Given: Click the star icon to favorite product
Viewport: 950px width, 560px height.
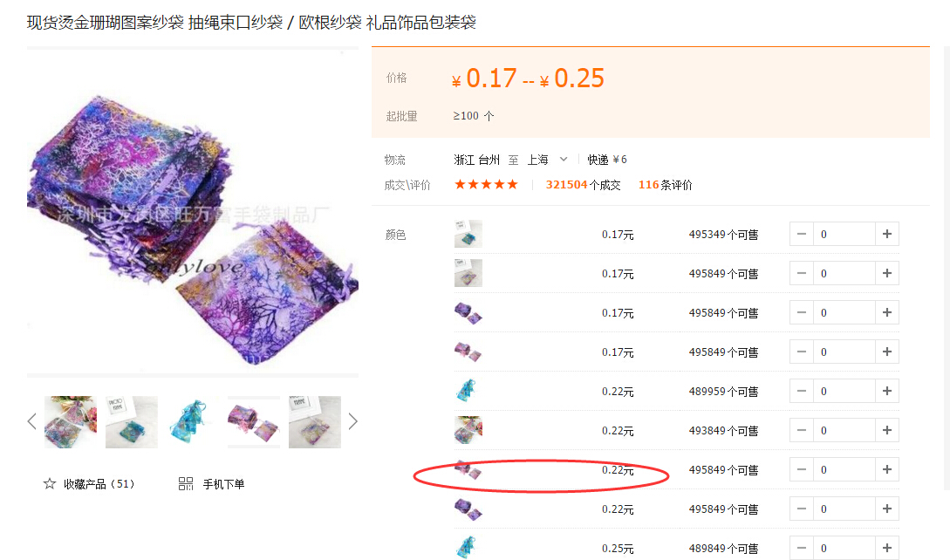Looking at the screenshot, I should tap(50, 483).
